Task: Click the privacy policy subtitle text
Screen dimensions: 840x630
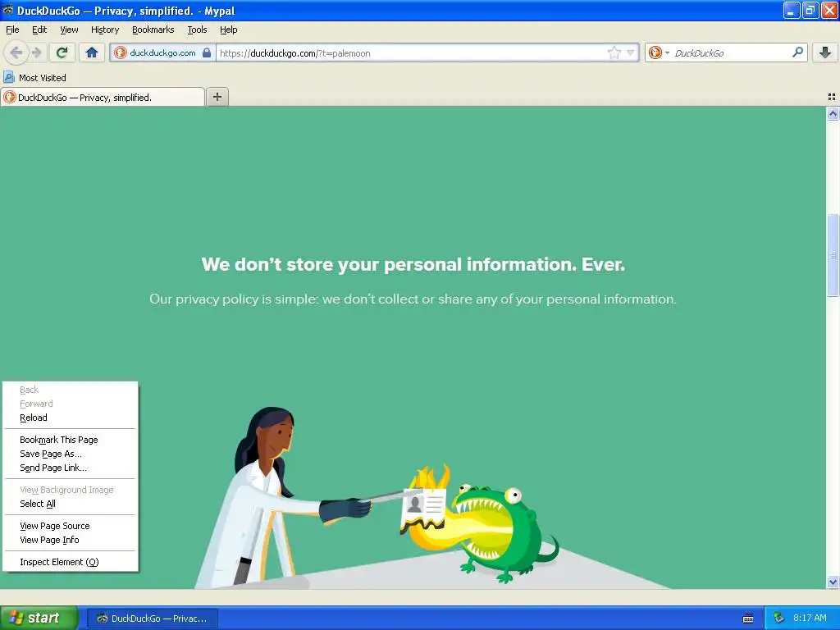Action: [413, 299]
